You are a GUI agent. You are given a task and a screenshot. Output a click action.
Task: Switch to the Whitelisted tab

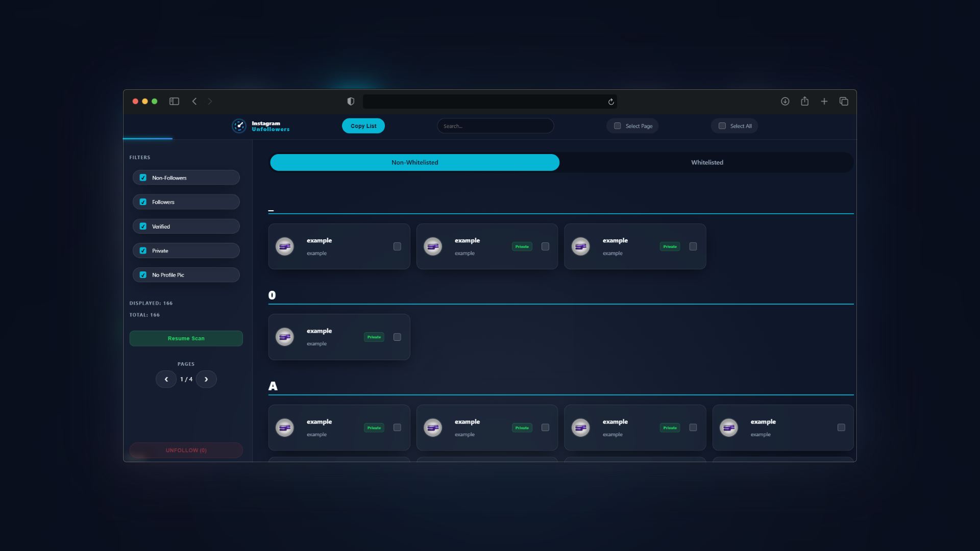click(x=707, y=163)
